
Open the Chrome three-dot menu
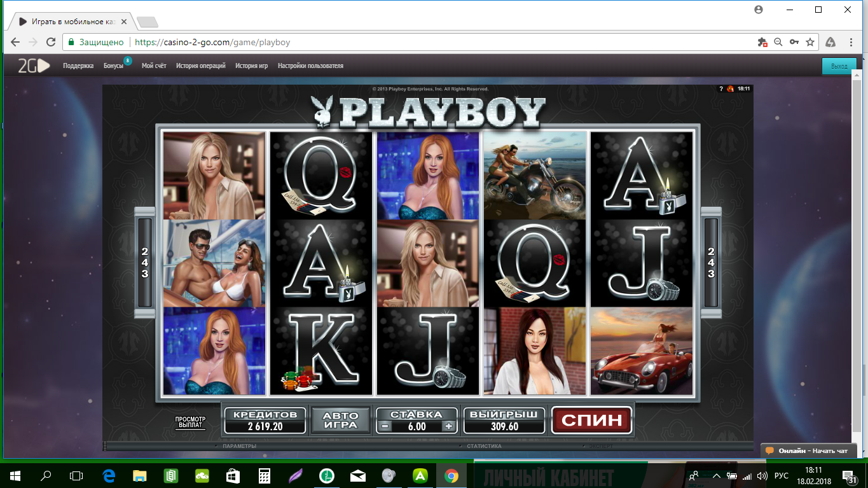pos(851,42)
